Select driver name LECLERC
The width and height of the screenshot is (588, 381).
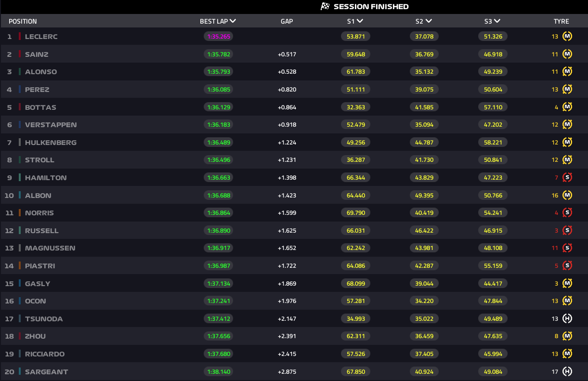[41, 37]
